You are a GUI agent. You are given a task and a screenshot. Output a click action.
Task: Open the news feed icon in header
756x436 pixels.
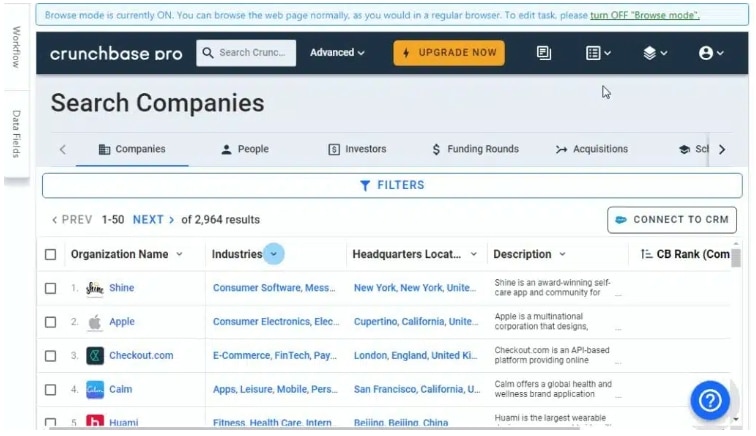tap(543, 53)
